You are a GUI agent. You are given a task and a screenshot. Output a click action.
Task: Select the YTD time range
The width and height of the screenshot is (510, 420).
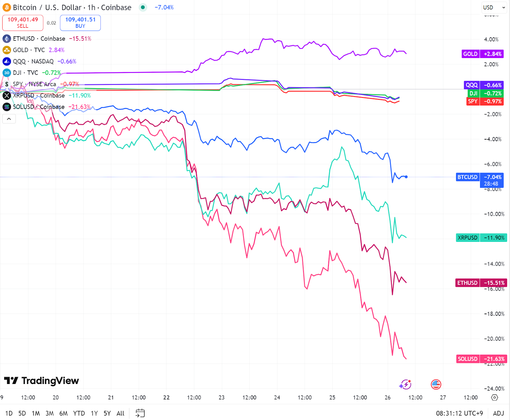(x=79, y=413)
